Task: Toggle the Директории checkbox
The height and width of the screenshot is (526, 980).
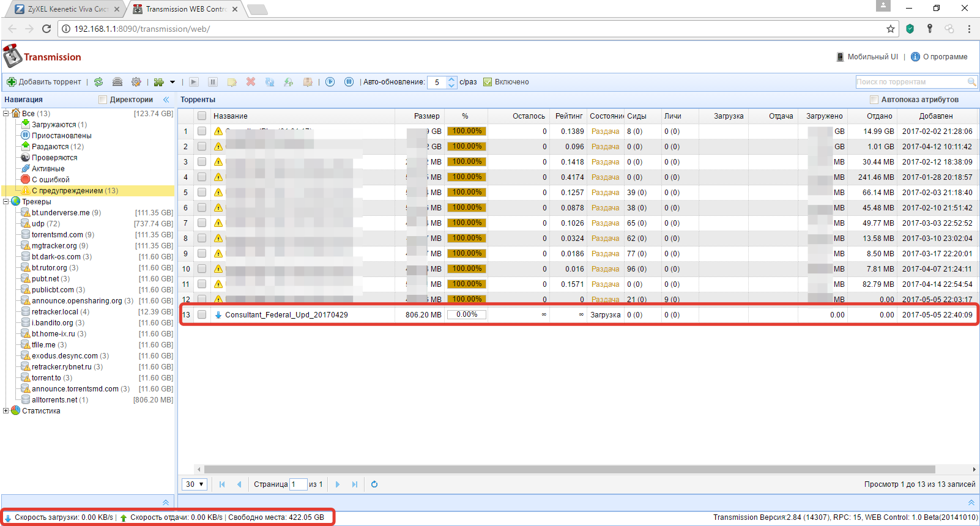Action: (103, 100)
